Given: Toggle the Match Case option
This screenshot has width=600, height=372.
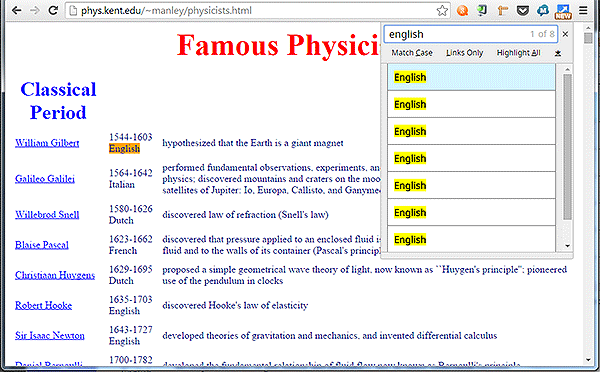Looking at the screenshot, I should tap(412, 53).
